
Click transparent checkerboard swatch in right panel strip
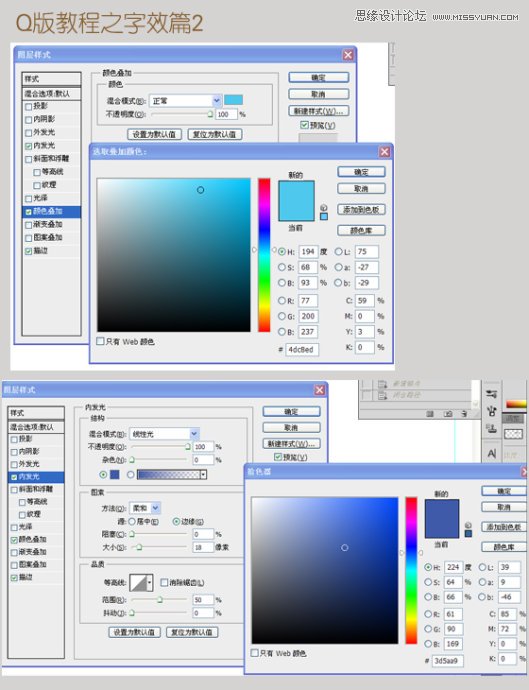coord(513,434)
